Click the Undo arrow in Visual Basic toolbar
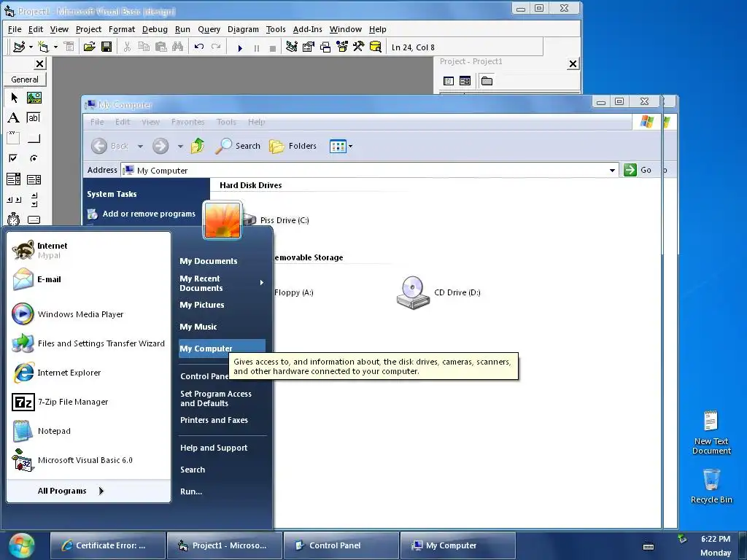Screen dimensions: 747x560 click(x=198, y=47)
